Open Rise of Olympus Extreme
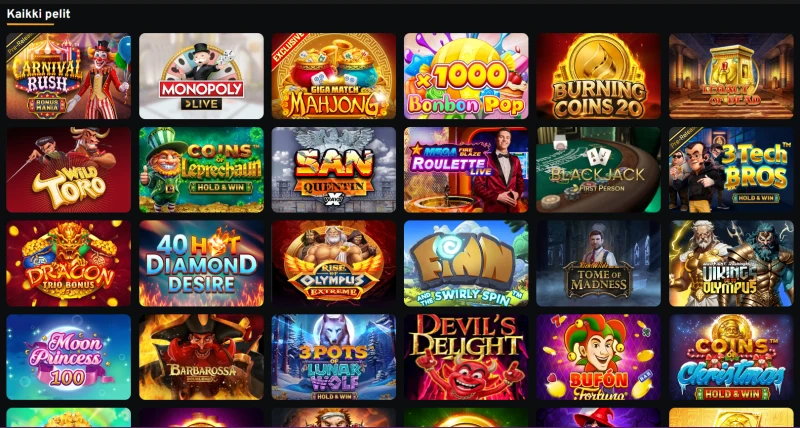Viewport: 800px width, 428px height. pyautogui.click(x=334, y=263)
